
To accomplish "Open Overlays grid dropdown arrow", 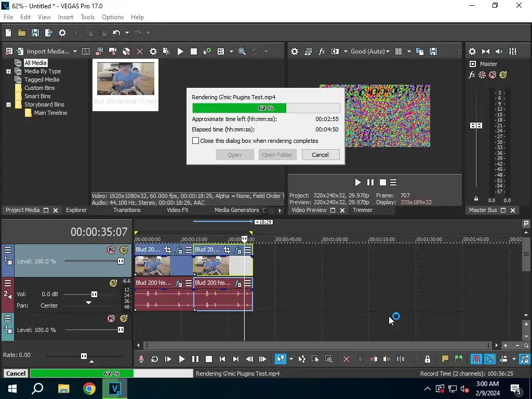I will pos(409,51).
